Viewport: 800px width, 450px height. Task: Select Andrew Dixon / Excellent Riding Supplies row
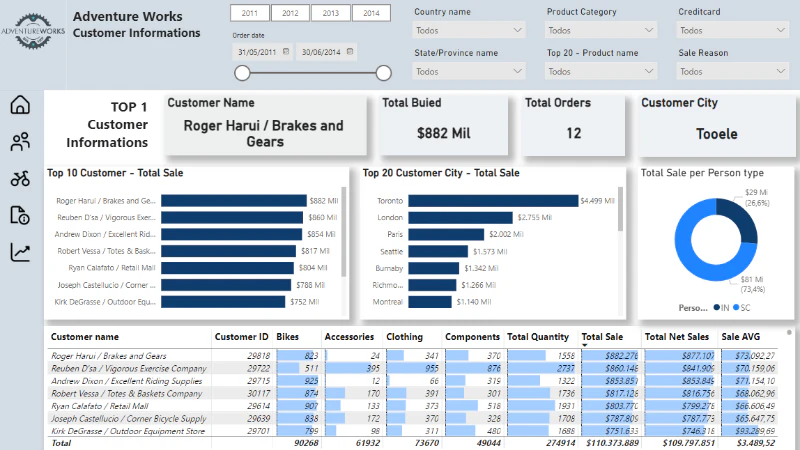pos(413,381)
